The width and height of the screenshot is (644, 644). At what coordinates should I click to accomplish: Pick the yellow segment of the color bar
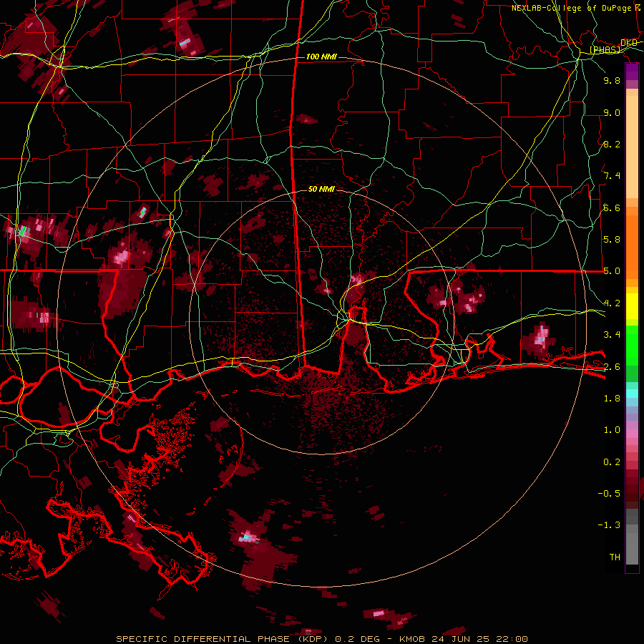pos(632,306)
